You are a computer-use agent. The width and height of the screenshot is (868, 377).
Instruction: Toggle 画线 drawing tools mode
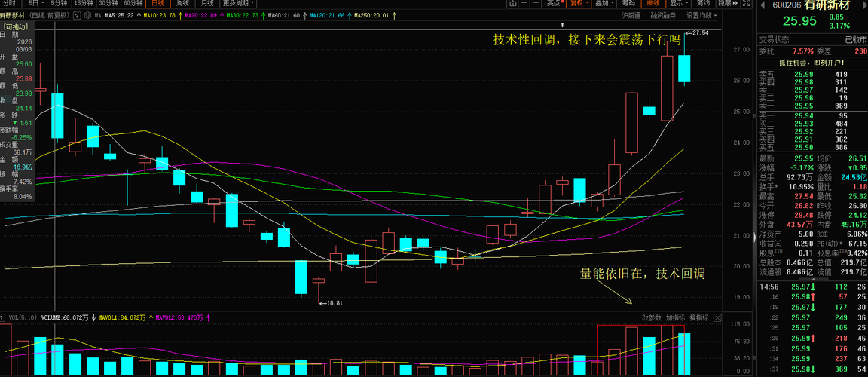pos(653,3)
